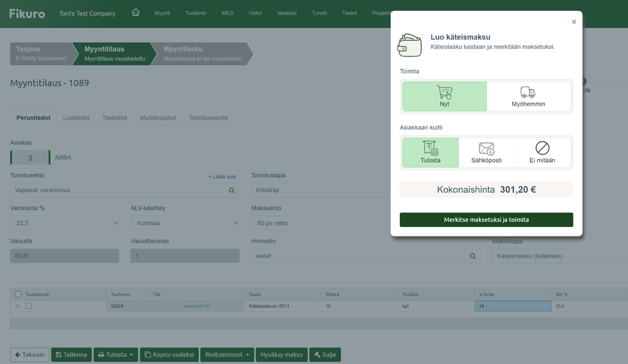Image resolution: width=628 pixels, height=364 pixels.
Task: Switch to the Muistiinpanot tab
Action: pos(158,118)
